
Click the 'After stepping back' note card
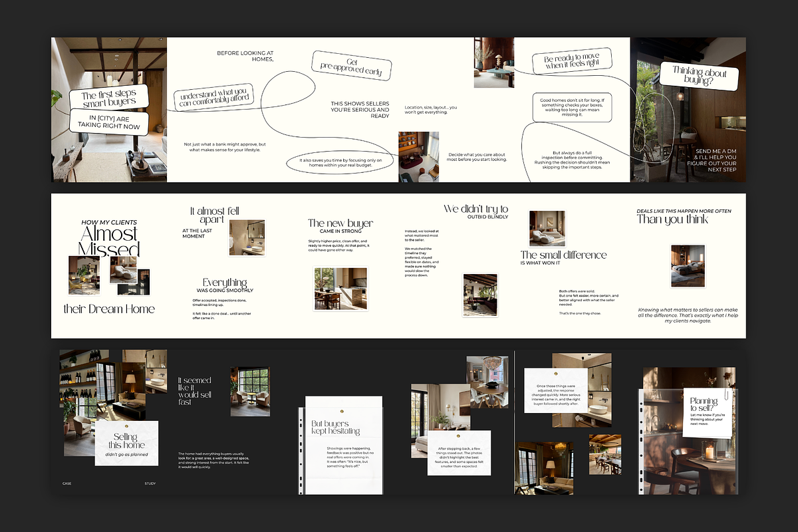click(x=459, y=452)
